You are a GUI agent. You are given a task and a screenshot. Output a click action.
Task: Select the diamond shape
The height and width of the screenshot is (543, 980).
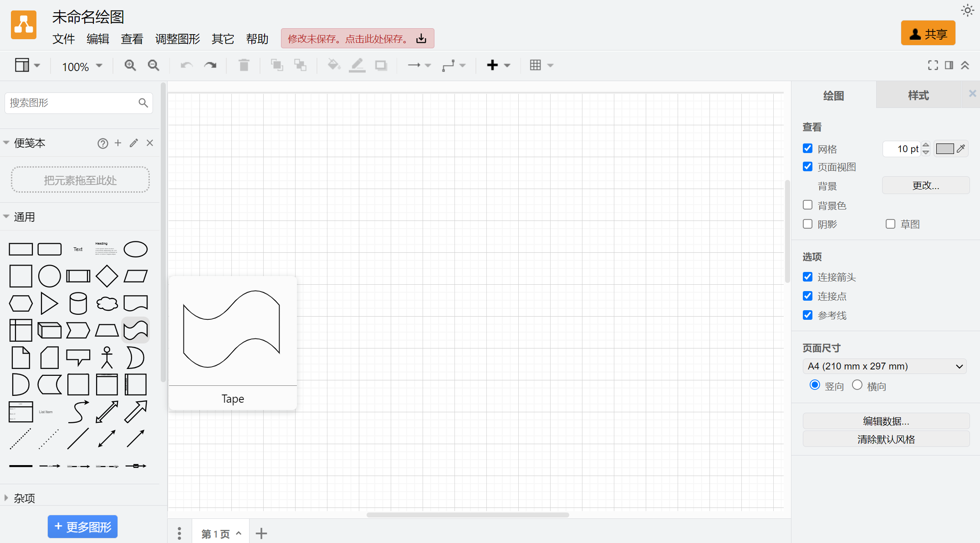(x=107, y=276)
